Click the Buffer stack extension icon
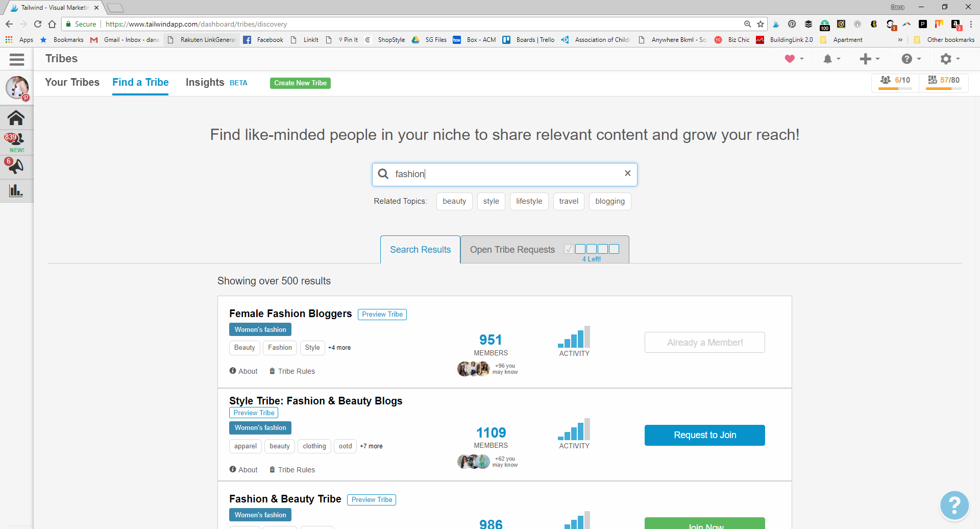 [808, 24]
